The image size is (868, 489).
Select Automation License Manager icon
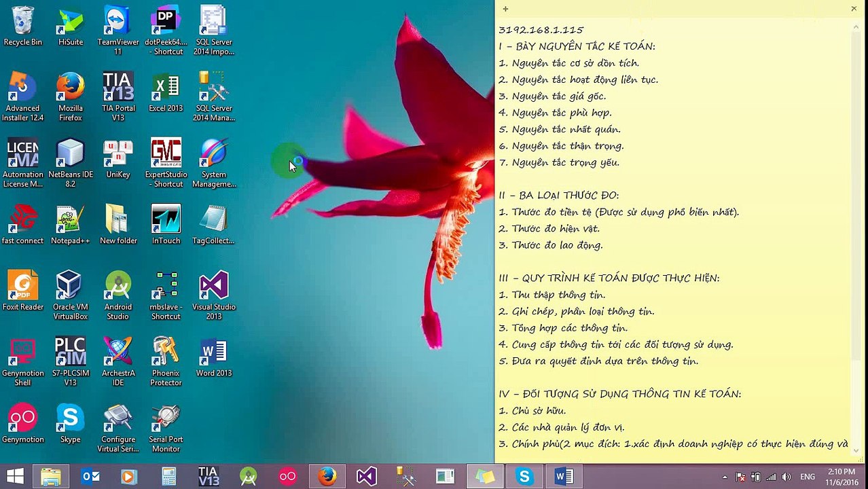(22, 163)
